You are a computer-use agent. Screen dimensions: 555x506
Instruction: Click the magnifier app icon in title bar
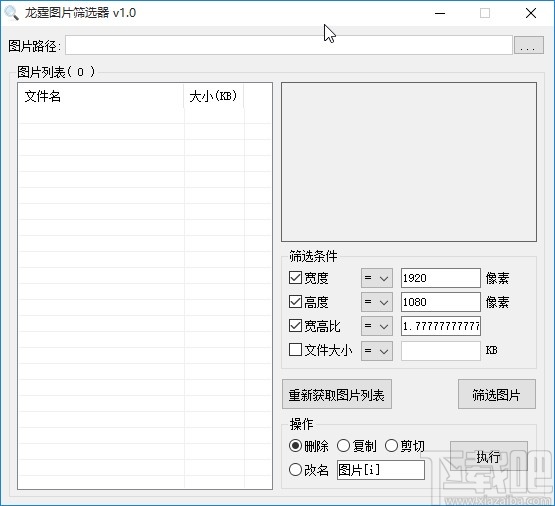click(11, 13)
